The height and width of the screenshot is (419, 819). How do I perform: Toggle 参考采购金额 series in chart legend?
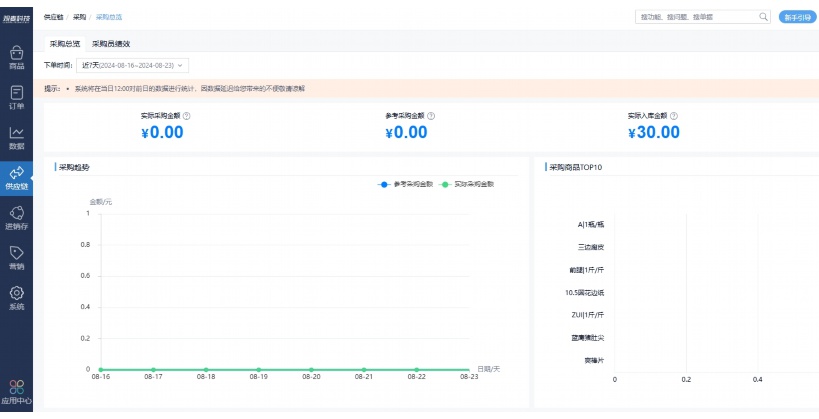point(405,184)
